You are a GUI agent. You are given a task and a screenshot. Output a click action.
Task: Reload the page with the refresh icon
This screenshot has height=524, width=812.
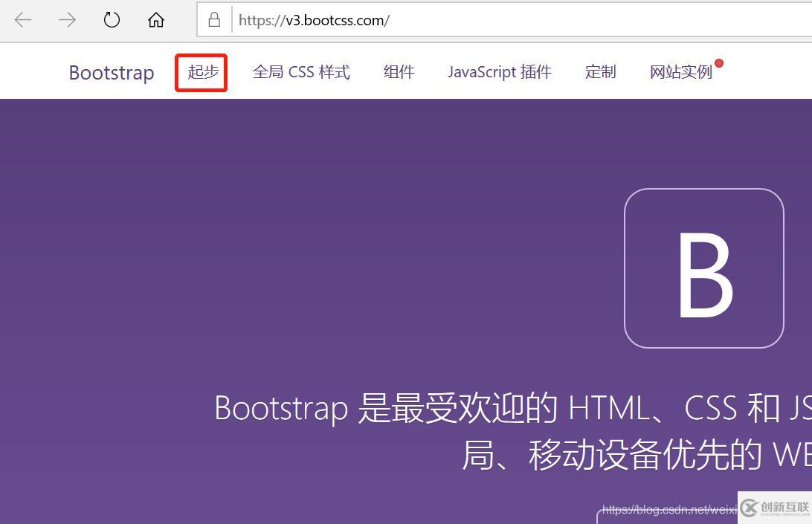[112, 20]
